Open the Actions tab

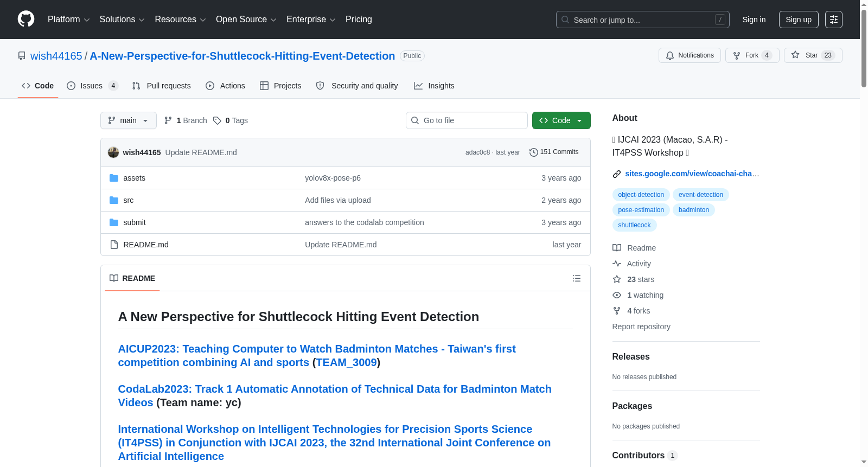(226, 86)
